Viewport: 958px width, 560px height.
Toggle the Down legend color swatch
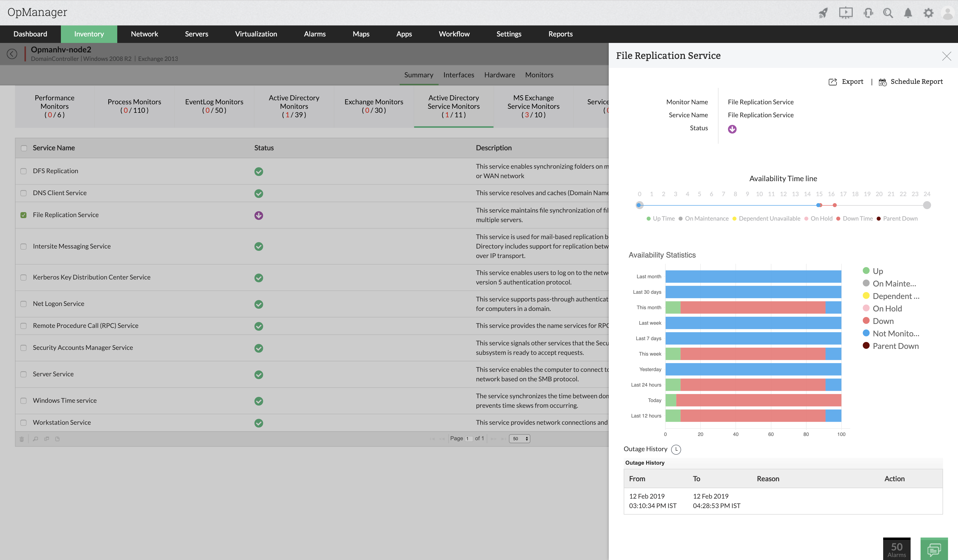866,320
